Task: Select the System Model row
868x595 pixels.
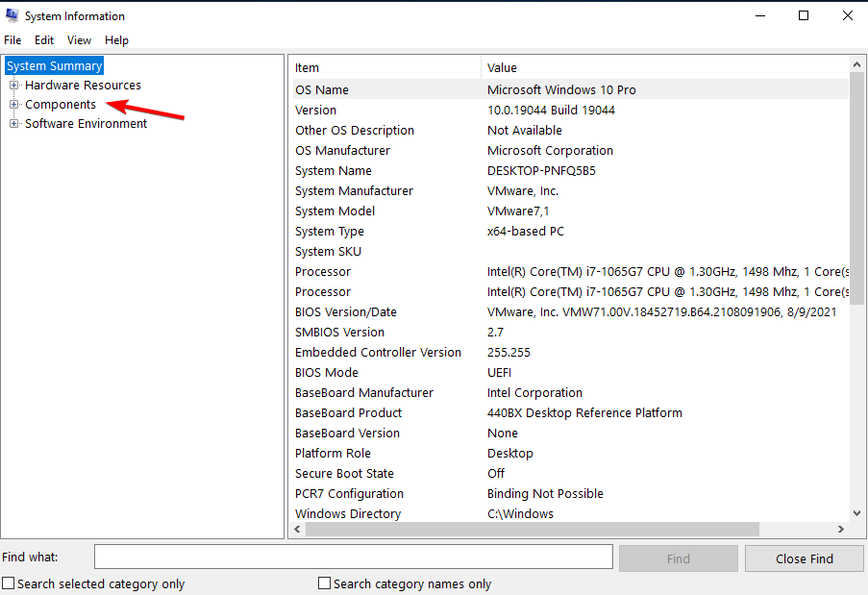Action: 571,211
